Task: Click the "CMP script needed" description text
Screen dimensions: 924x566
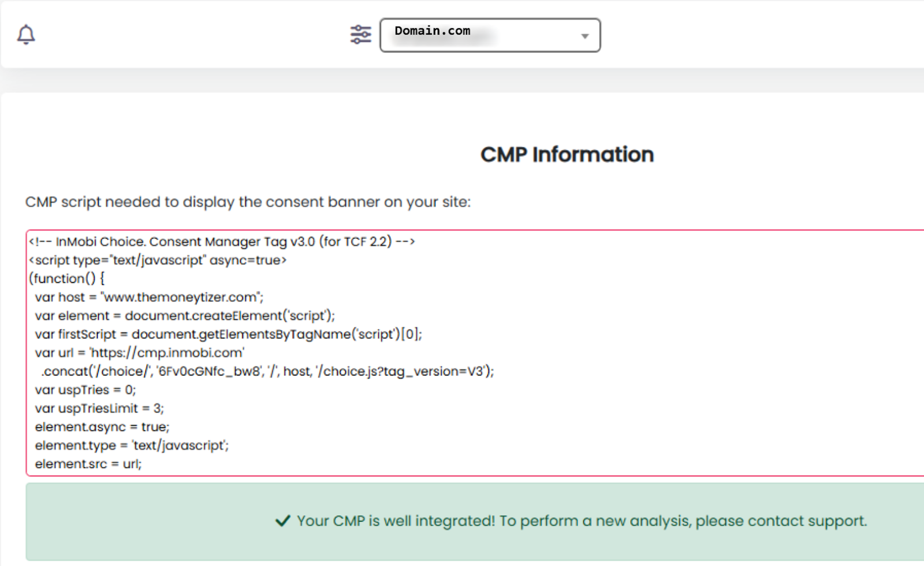Action: [248, 202]
